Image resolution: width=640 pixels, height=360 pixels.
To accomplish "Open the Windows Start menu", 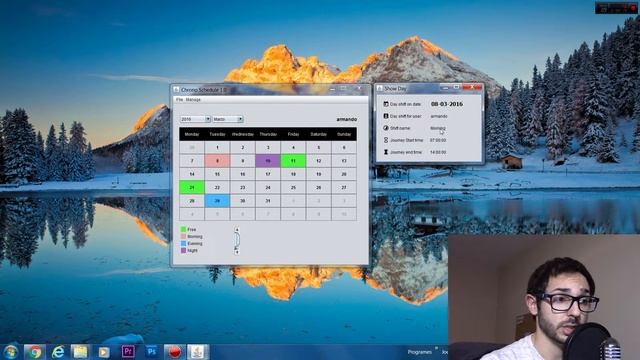I will coord(11,351).
